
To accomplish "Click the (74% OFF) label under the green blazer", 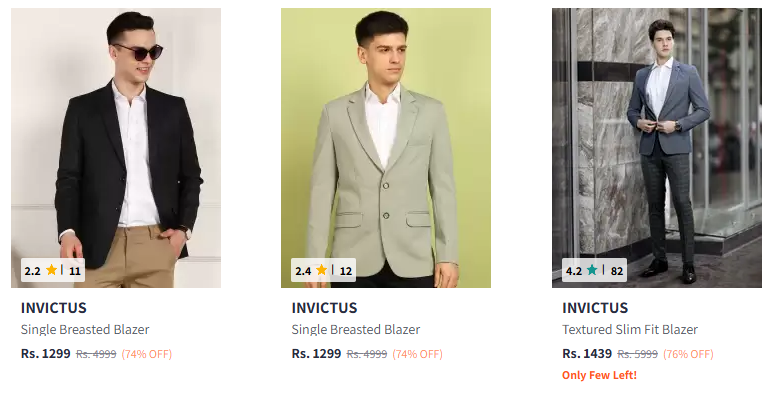I will tap(417, 354).
